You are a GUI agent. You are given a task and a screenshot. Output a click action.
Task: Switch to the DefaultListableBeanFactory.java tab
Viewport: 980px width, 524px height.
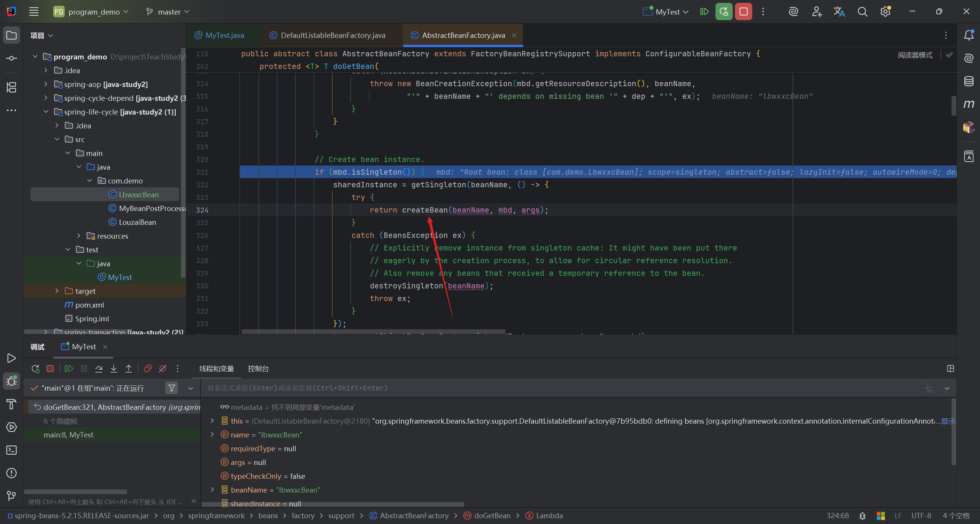332,35
